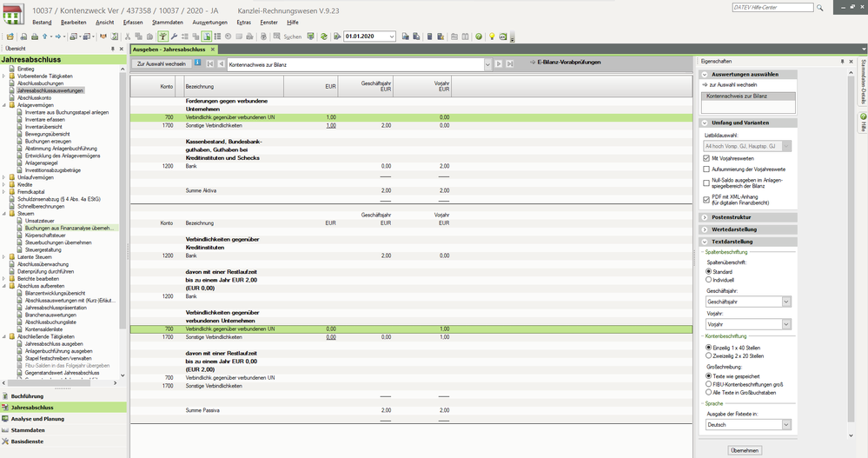Pin the Übersicht panel with pushpin icon
868x458 pixels.
(x=113, y=49)
